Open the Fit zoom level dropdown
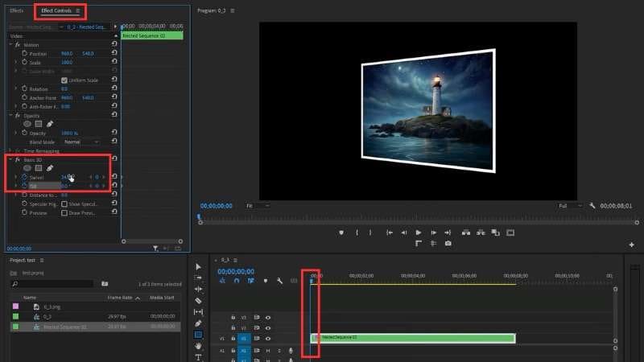Image resolution: width=644 pixels, height=362 pixels. pyautogui.click(x=258, y=206)
